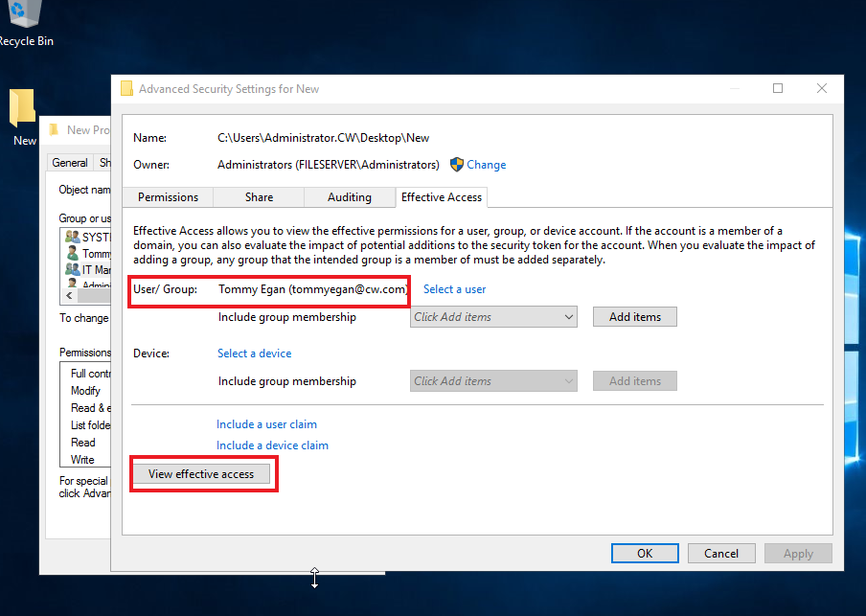Viewport: 866px width, 616px height.
Task: Open the Share tab
Action: tap(259, 197)
